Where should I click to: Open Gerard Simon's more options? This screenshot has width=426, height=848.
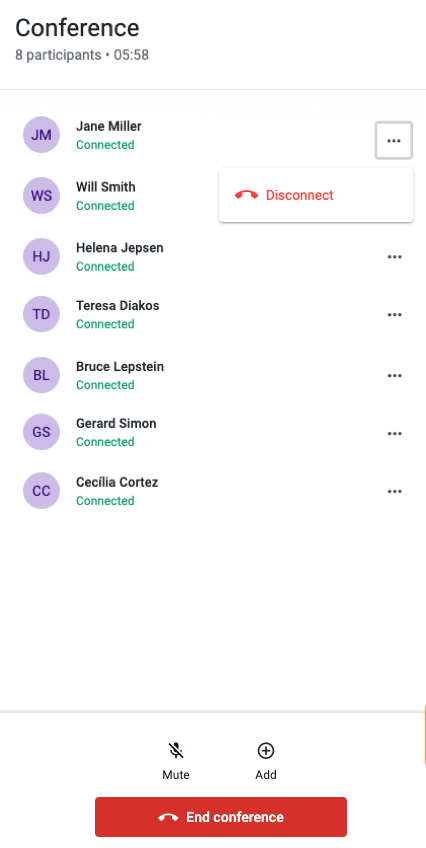(x=394, y=433)
